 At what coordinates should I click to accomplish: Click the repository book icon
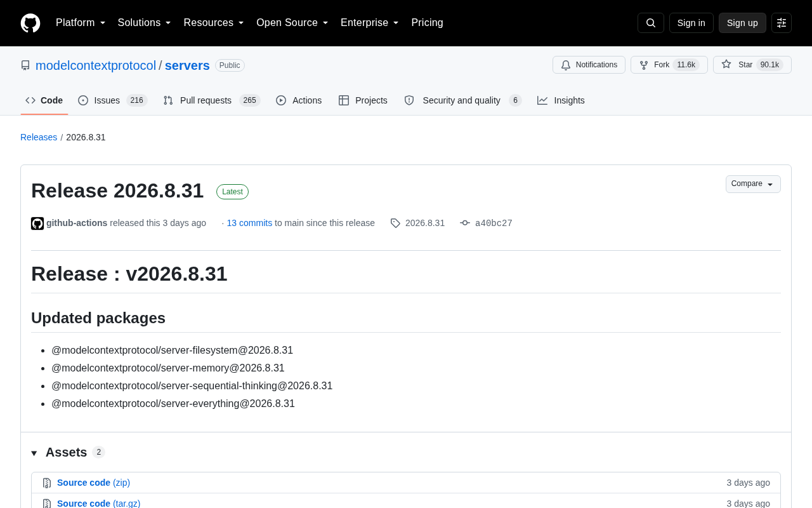pos(25,65)
